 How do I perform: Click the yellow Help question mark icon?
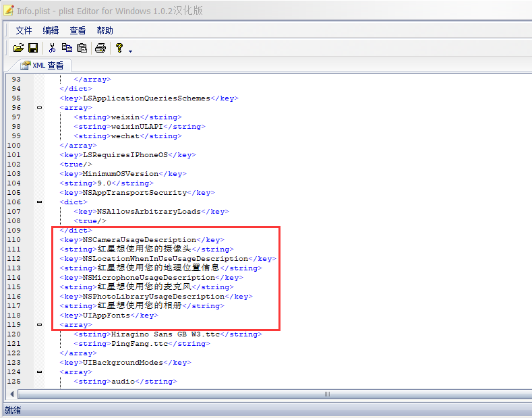119,48
